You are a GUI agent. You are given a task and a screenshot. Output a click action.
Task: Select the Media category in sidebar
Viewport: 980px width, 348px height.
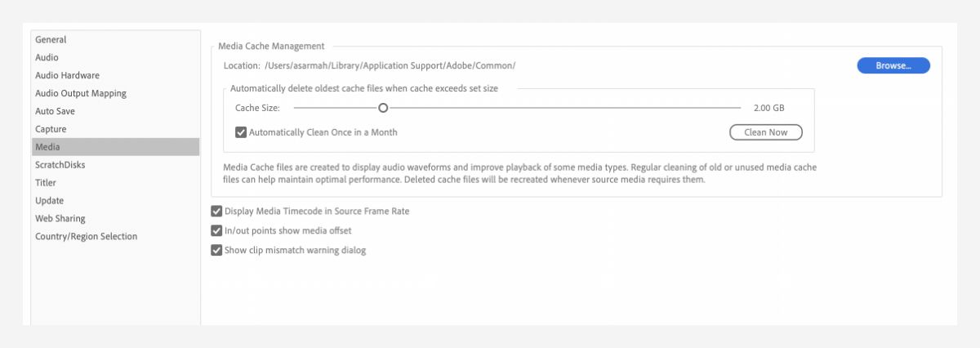click(x=47, y=147)
